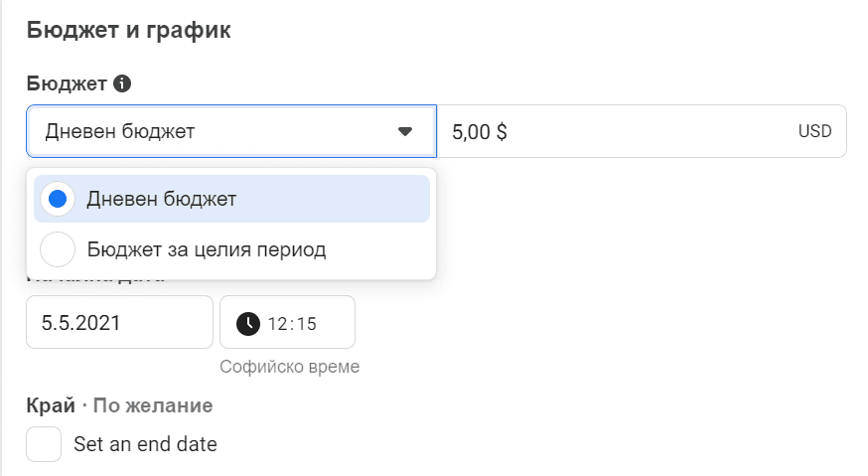Choose Дневен бюджет option text in list

(162, 199)
